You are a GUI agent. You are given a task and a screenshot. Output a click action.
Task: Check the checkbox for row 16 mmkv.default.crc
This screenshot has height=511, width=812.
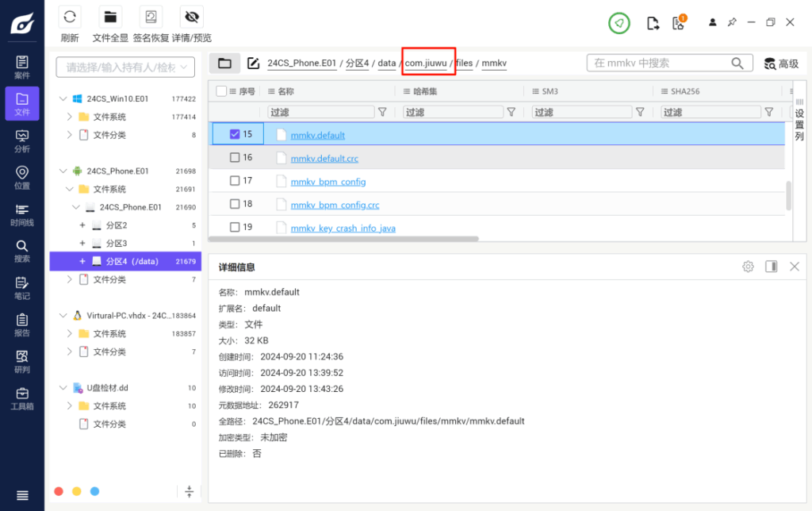233,159
